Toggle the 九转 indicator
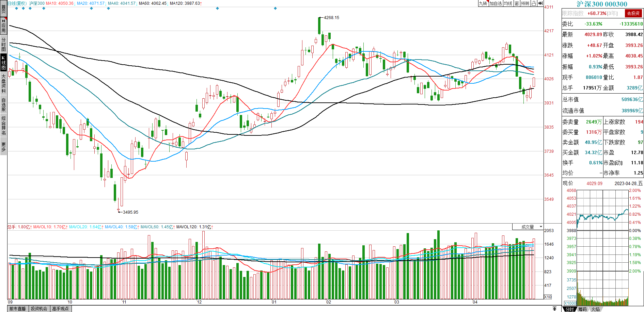The height and width of the screenshot is (312, 644). pos(483,3)
